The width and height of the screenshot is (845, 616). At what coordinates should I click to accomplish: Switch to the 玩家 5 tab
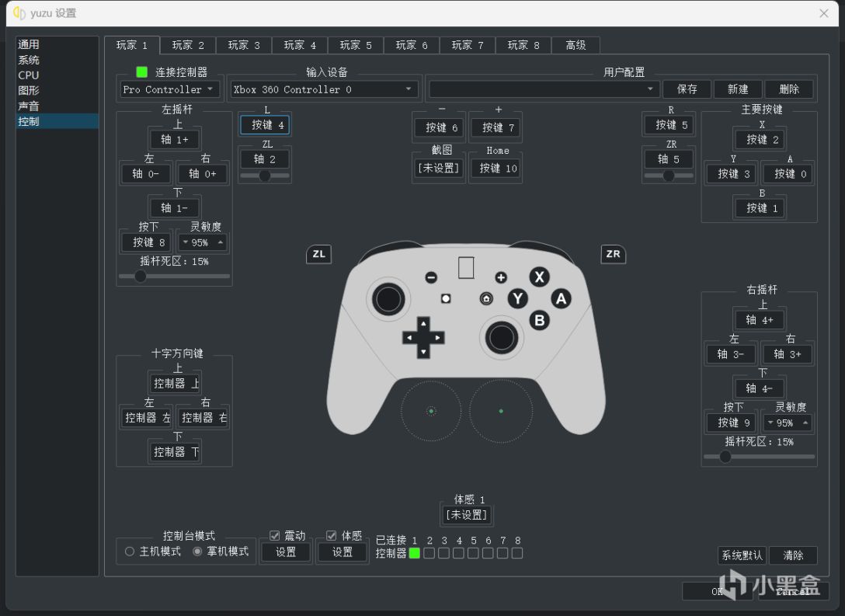pyautogui.click(x=356, y=45)
